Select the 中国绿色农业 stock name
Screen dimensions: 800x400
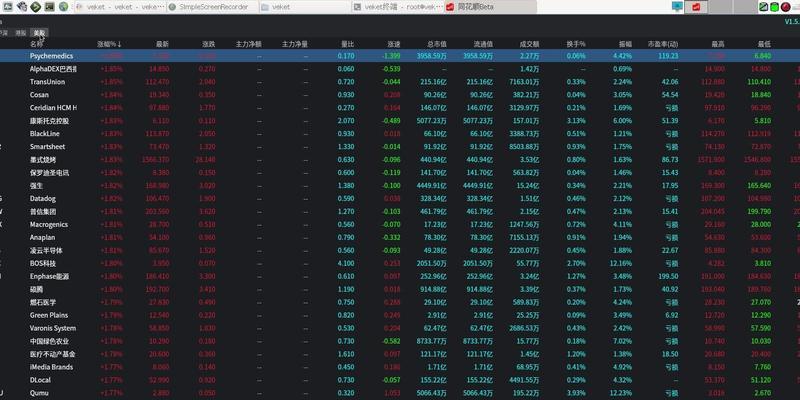(x=49, y=341)
